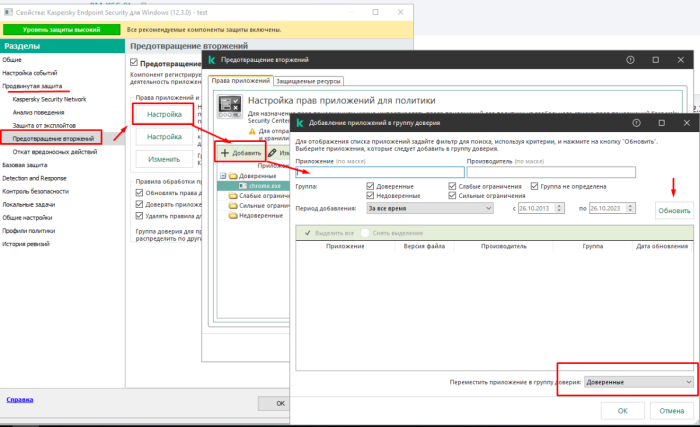Click the Выделить все button
Viewport: 700px width, 427px height.
[329, 233]
